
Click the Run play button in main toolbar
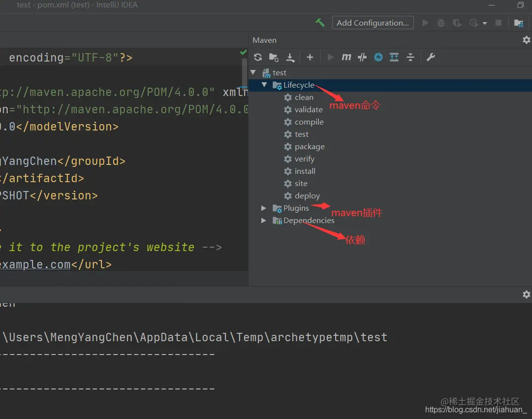425,23
